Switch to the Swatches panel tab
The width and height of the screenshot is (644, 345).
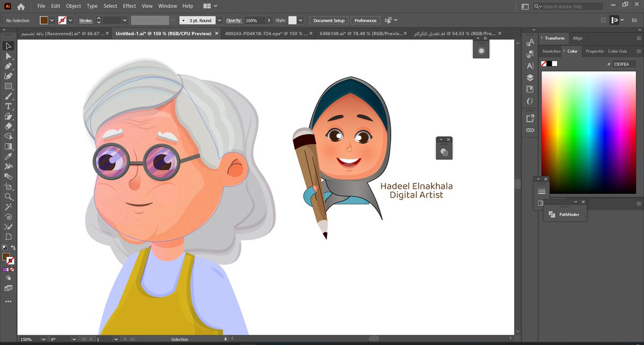point(551,51)
